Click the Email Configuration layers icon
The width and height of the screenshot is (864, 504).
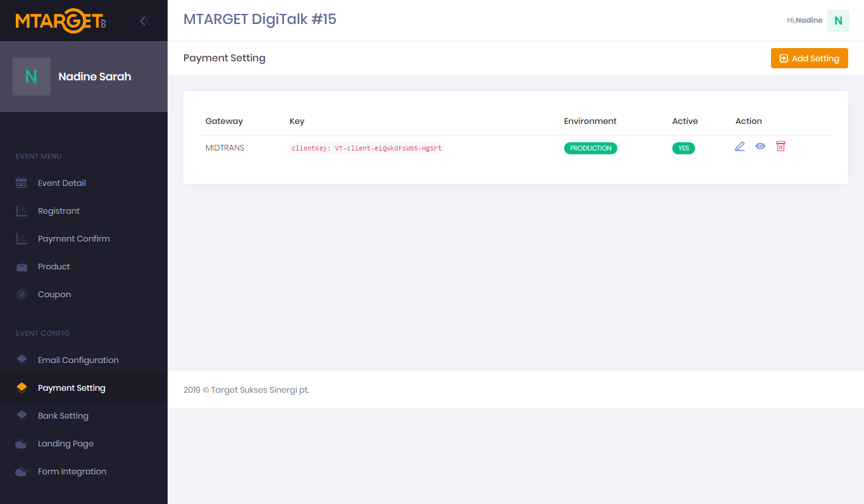pos(22,360)
